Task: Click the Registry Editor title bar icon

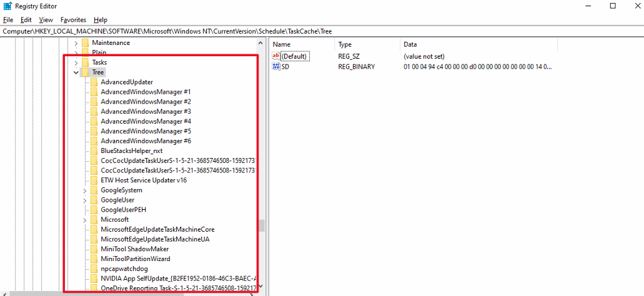Action: click(x=7, y=6)
